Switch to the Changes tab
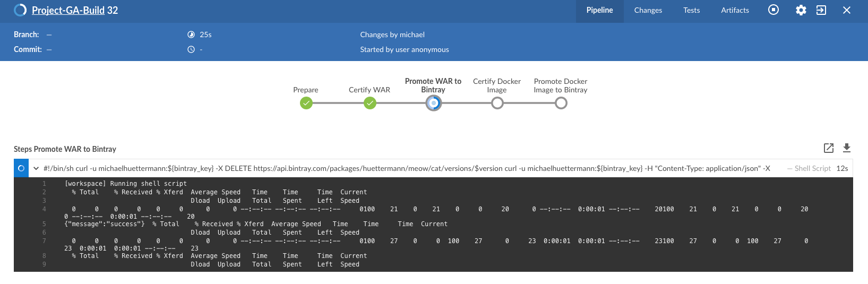The image size is (868, 284). point(648,10)
